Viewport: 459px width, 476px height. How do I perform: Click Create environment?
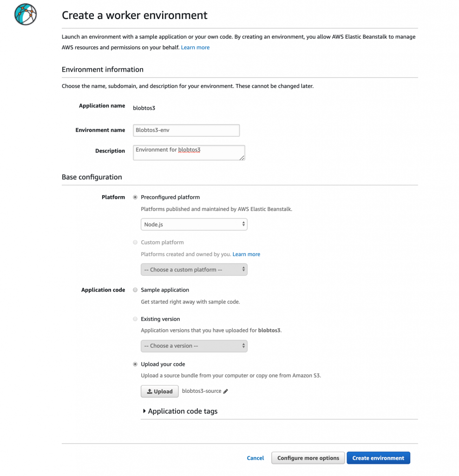[x=378, y=458]
